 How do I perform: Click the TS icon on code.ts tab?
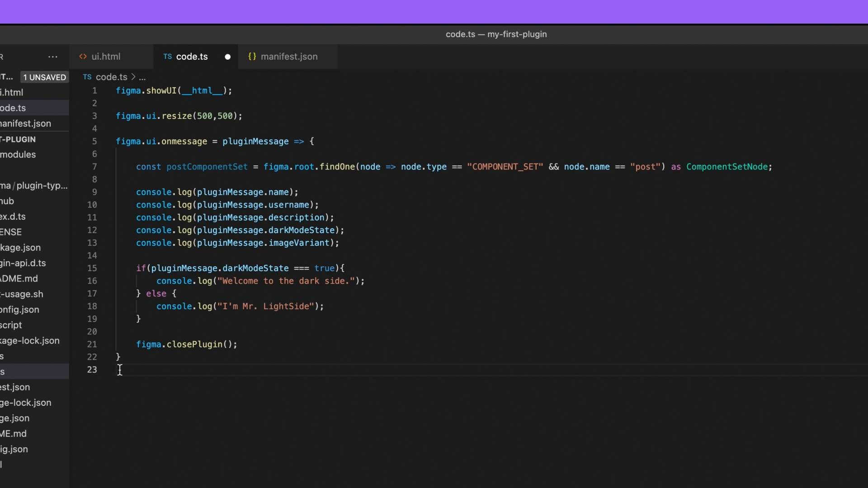click(x=167, y=56)
